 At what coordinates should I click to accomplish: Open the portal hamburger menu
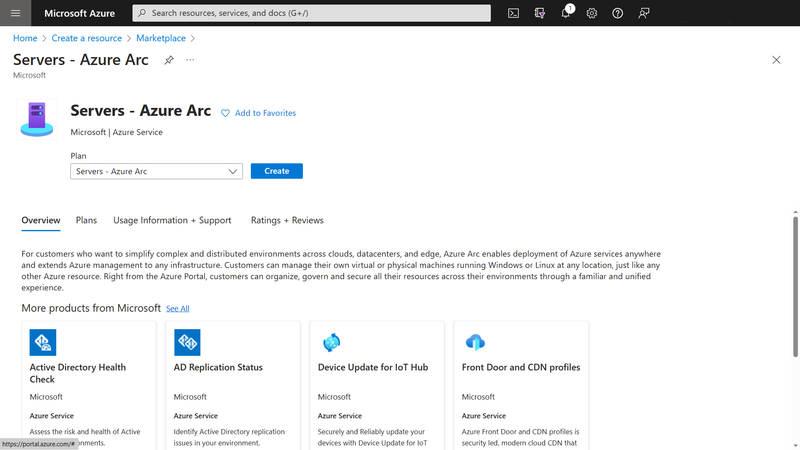click(15, 13)
